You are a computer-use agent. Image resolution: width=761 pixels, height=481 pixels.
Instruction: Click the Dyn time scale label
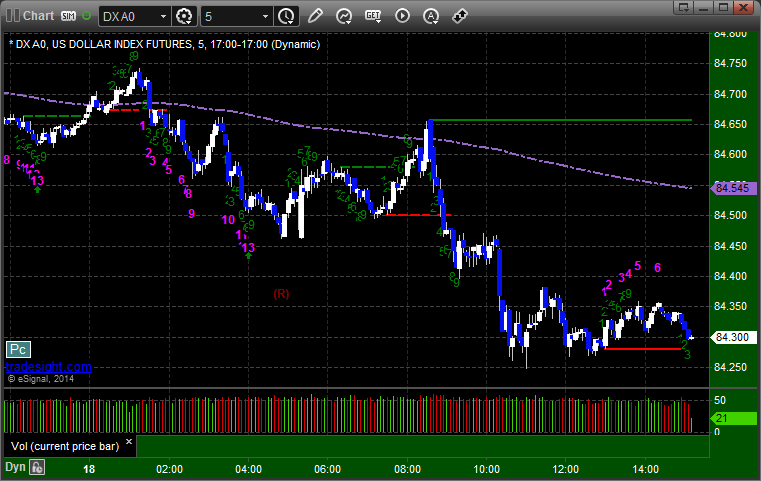[15, 467]
